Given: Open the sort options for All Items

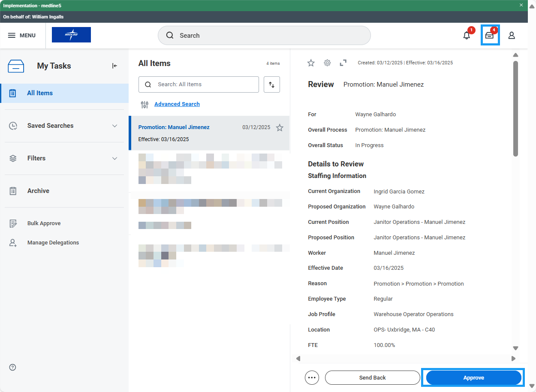Looking at the screenshot, I should (272, 84).
